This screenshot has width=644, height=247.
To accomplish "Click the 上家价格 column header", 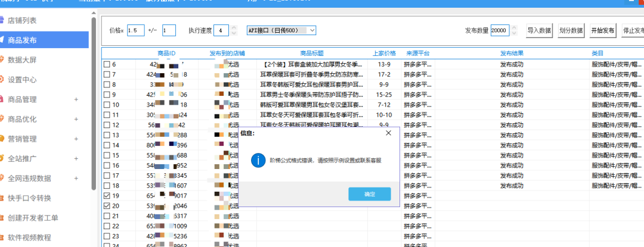I will click(384, 53).
